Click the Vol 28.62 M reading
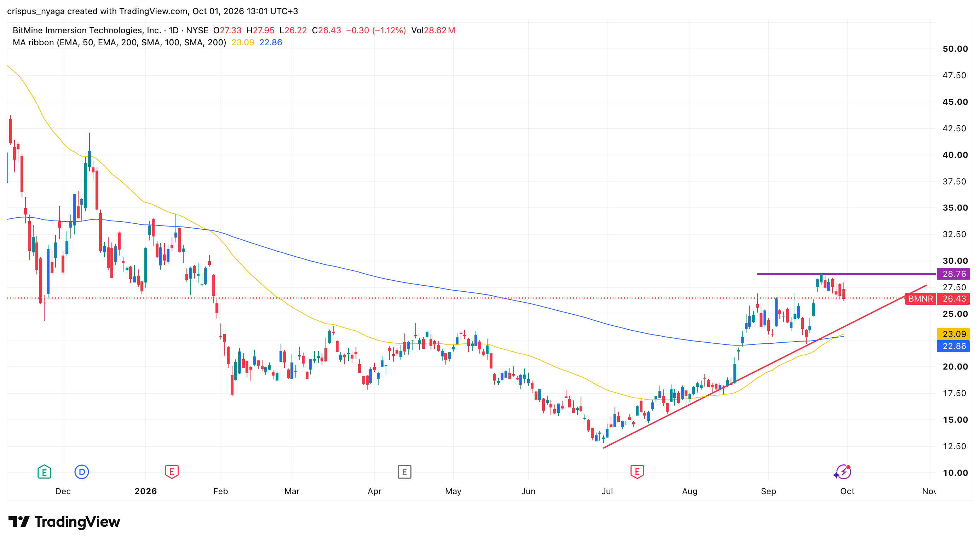Screen dimensions: 980x543 pyautogui.click(x=433, y=30)
